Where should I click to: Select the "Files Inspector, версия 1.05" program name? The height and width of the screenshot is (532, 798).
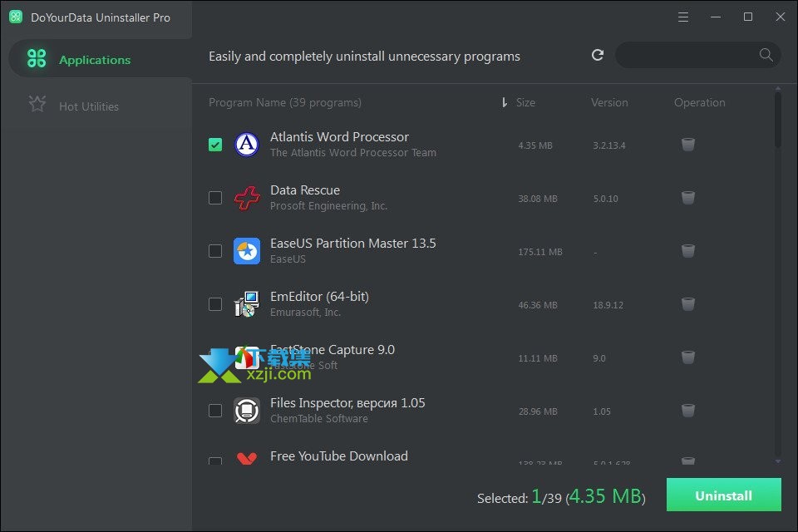(347, 402)
